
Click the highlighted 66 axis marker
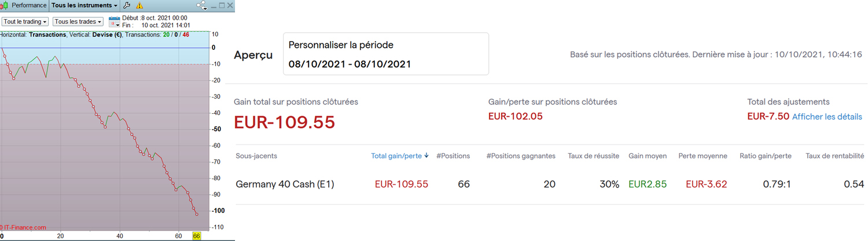pyautogui.click(x=197, y=236)
